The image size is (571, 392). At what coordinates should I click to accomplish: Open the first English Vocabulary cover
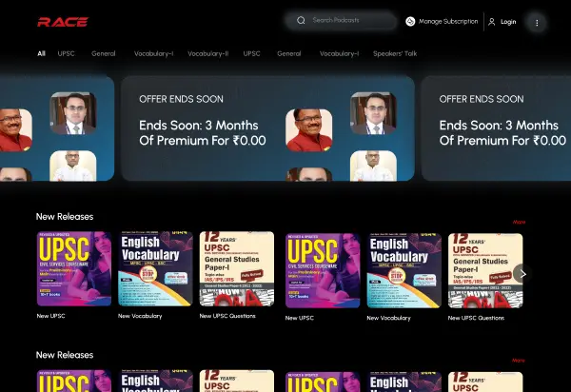[155, 268]
